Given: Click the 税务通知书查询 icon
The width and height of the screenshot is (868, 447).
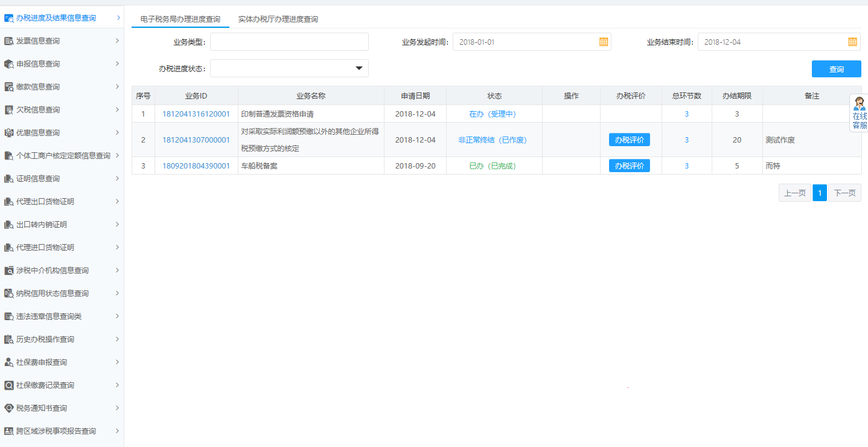Looking at the screenshot, I should click(9, 408).
